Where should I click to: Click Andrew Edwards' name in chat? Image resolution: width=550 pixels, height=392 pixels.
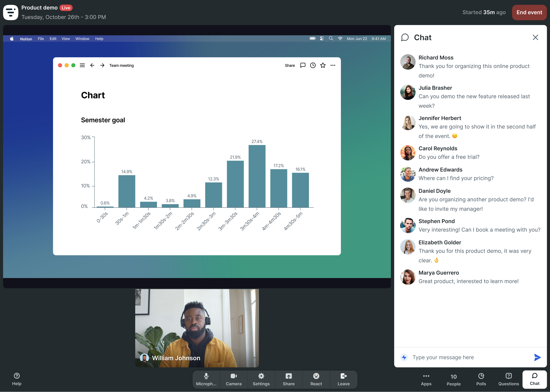click(x=440, y=170)
